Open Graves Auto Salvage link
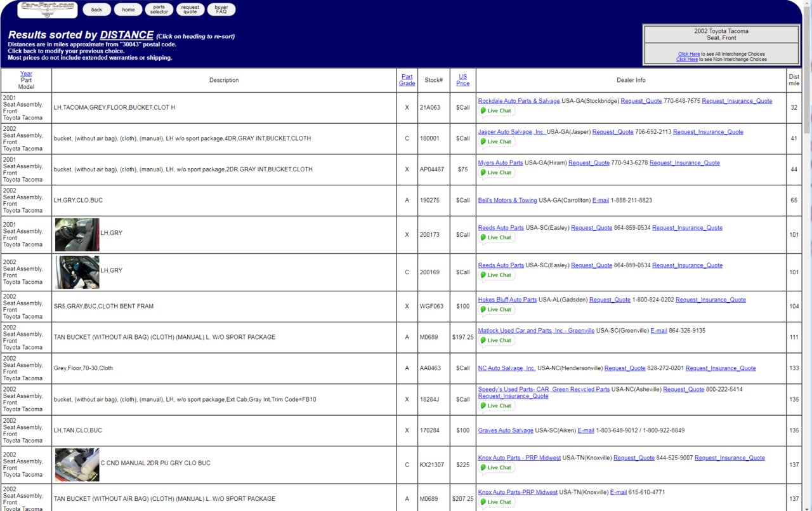Screen dimensions: 812x511 pos(506,430)
